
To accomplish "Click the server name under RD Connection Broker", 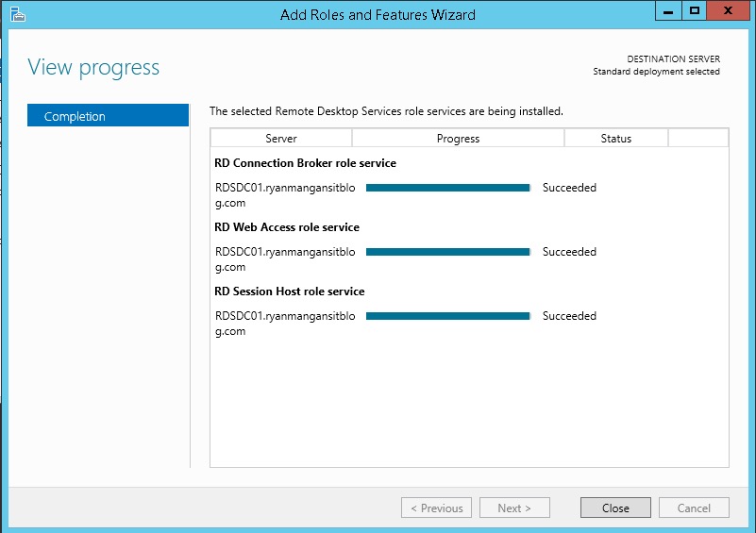I will [285, 195].
